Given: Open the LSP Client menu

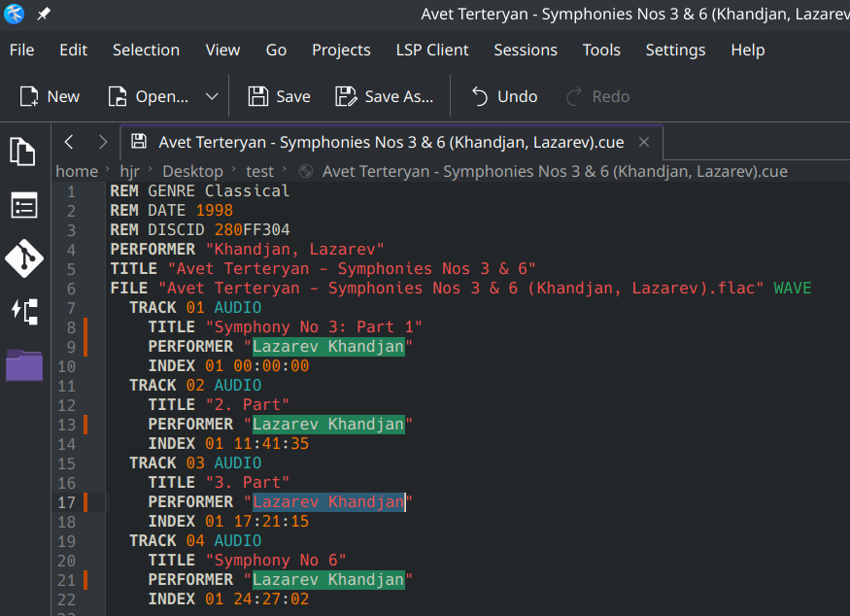Looking at the screenshot, I should [x=431, y=50].
